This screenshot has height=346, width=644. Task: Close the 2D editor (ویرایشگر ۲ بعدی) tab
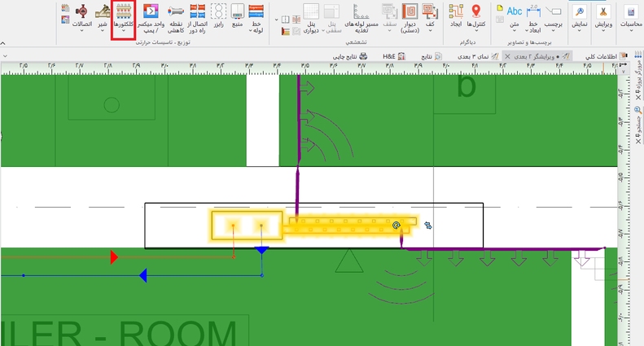tap(507, 56)
